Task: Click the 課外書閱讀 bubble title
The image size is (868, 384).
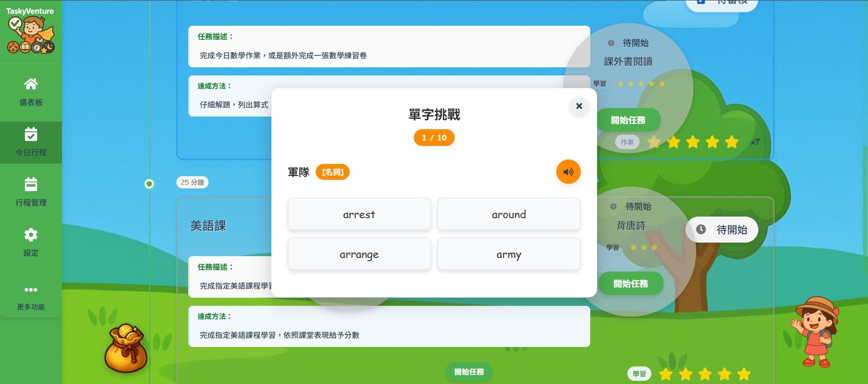Action: [628, 61]
